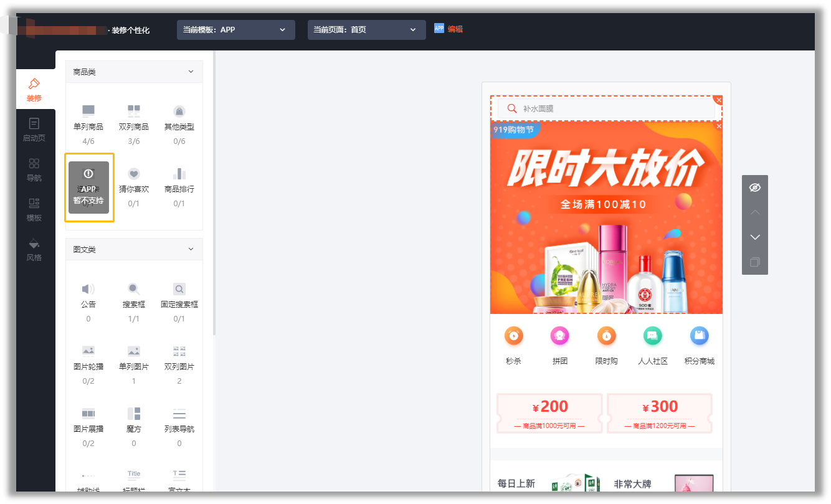This screenshot has width=831, height=504.
Task: Add a 单列图片 component
Action: tap(134, 357)
